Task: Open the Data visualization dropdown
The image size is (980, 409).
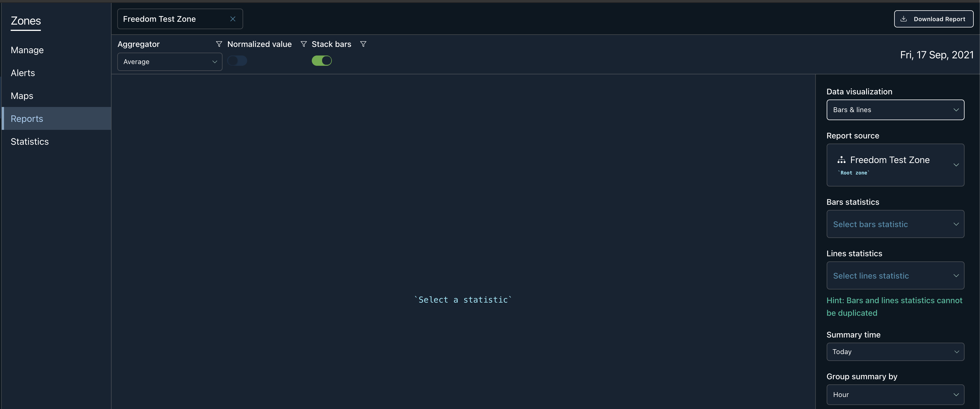Action: 895,110
